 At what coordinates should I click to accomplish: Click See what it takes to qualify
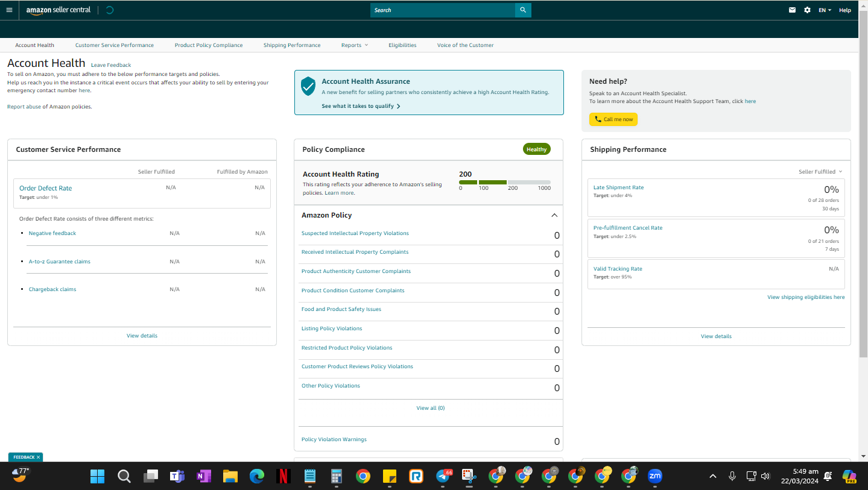361,106
